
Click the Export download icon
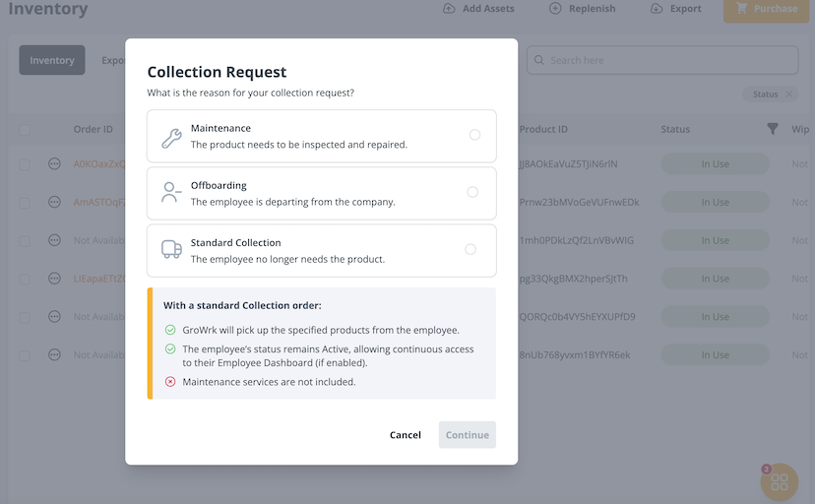(657, 9)
